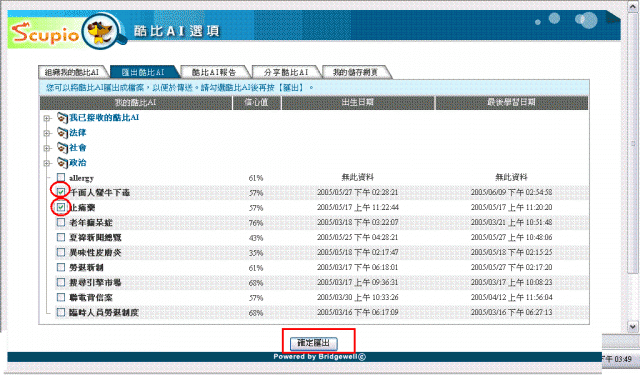The image size is (640, 375).
Task: Click the 我的酷比AI column header
Action: (x=136, y=103)
